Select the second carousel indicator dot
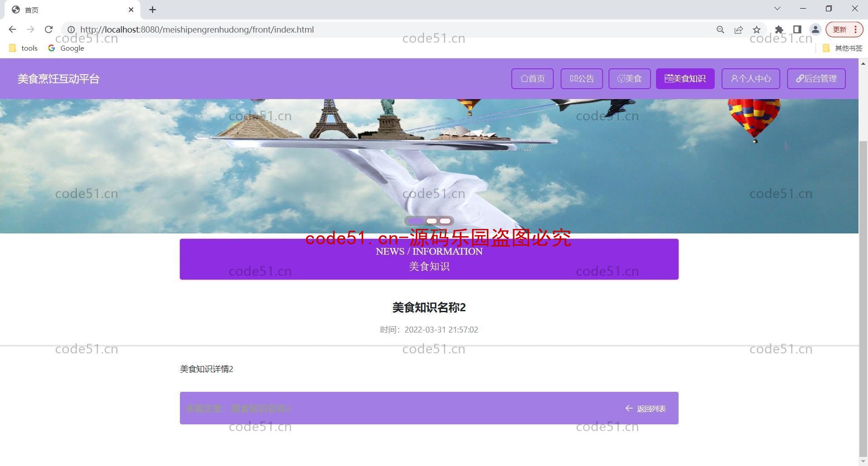The image size is (868, 466). tap(432, 221)
